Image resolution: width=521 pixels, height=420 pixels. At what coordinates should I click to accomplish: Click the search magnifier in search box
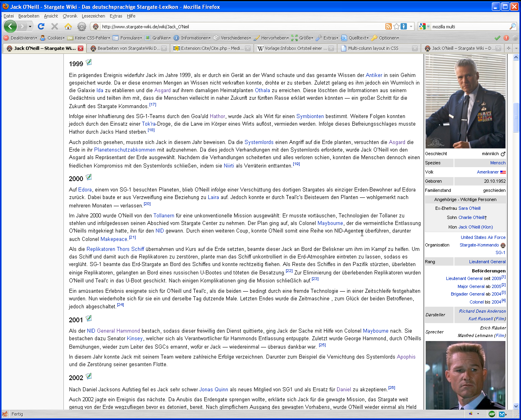point(513,26)
